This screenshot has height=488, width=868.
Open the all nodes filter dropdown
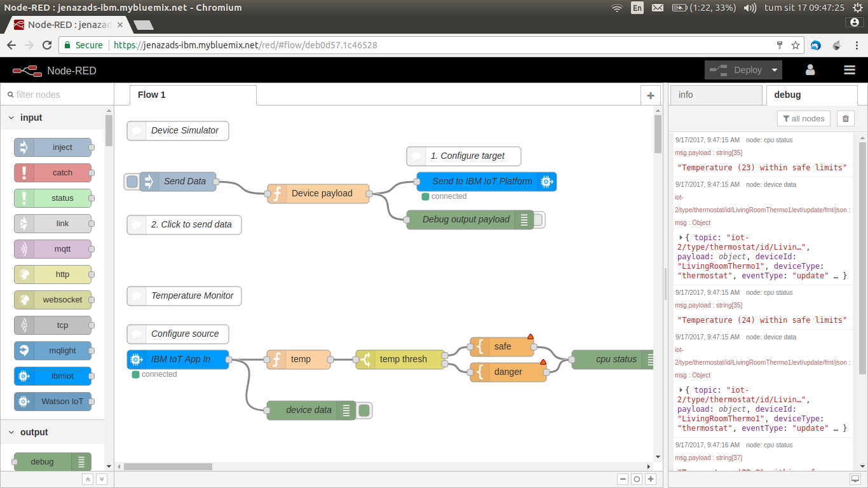click(804, 118)
